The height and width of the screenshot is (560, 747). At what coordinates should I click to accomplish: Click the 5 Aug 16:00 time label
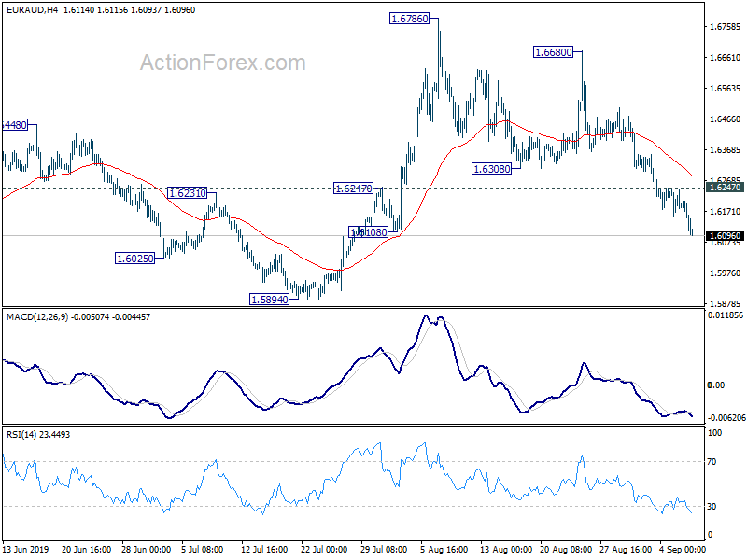(x=444, y=549)
